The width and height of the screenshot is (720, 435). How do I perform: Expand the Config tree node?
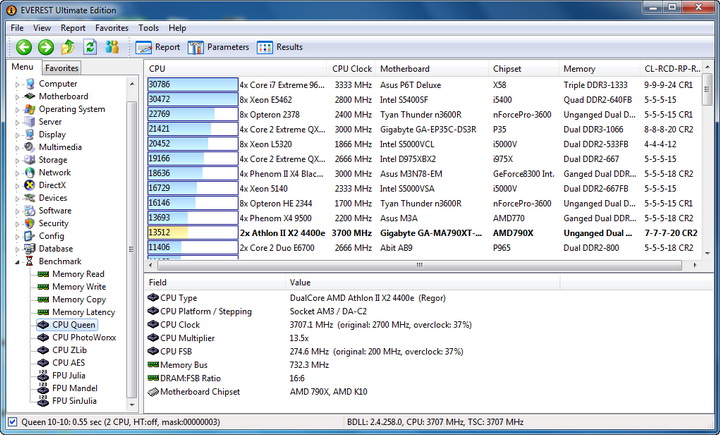click(17, 237)
